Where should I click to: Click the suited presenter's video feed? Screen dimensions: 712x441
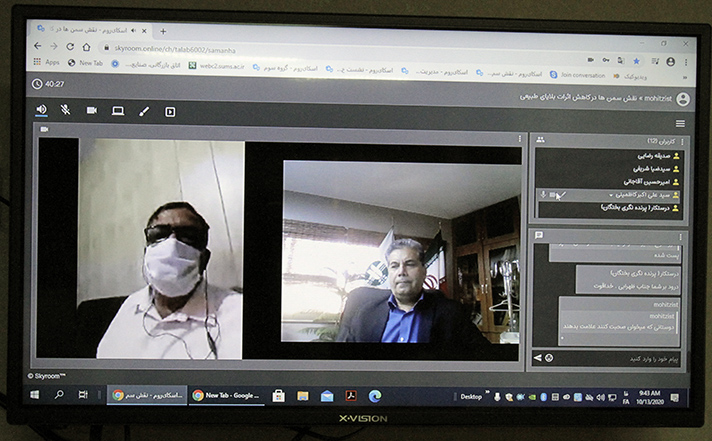pos(401,251)
